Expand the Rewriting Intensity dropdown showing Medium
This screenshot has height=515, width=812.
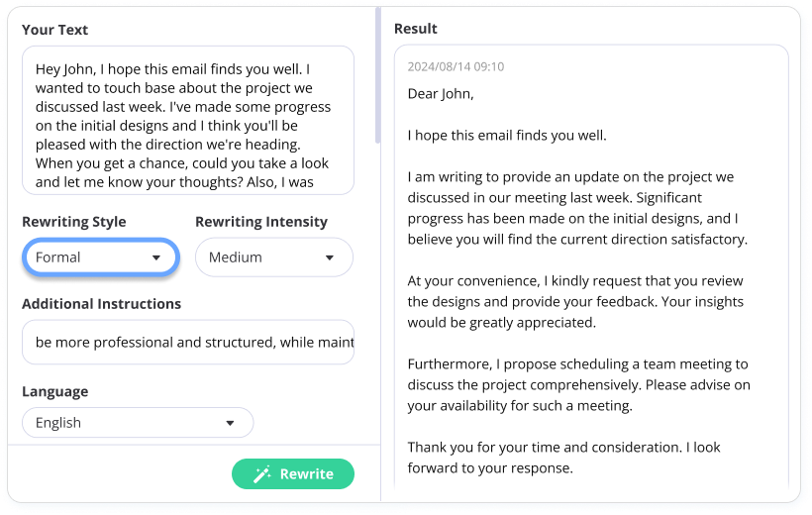coord(273,257)
